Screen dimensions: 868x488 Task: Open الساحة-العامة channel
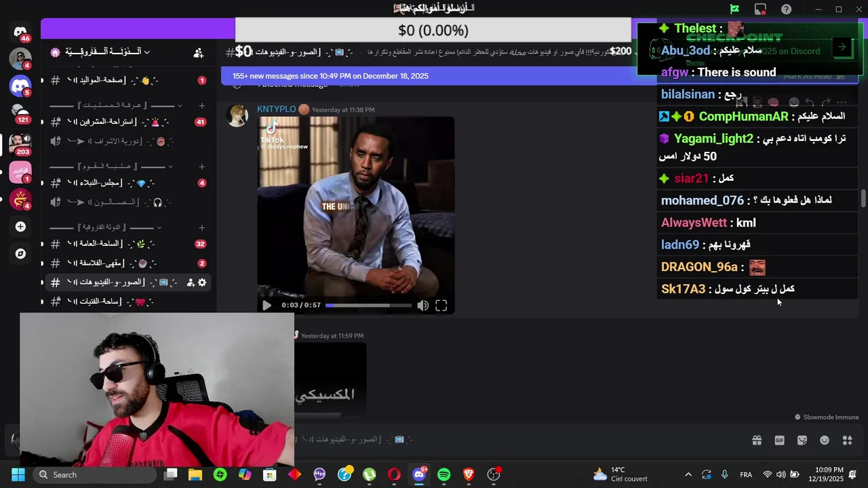128,244
